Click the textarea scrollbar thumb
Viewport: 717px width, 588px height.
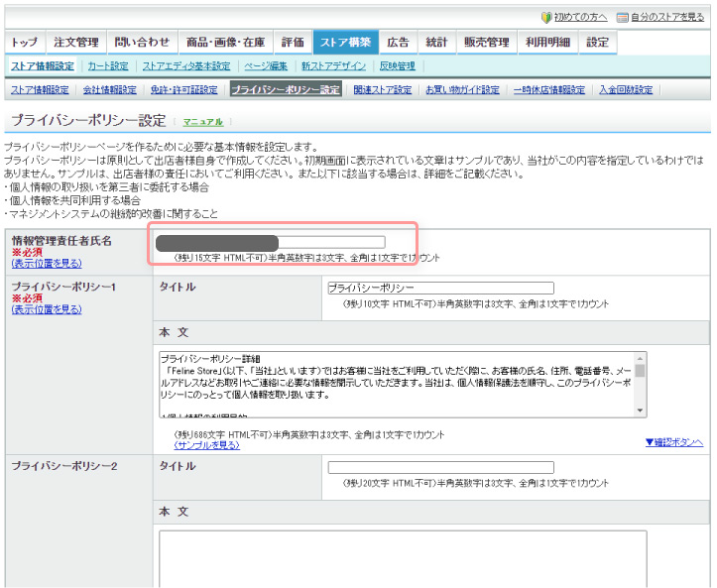tap(641, 371)
